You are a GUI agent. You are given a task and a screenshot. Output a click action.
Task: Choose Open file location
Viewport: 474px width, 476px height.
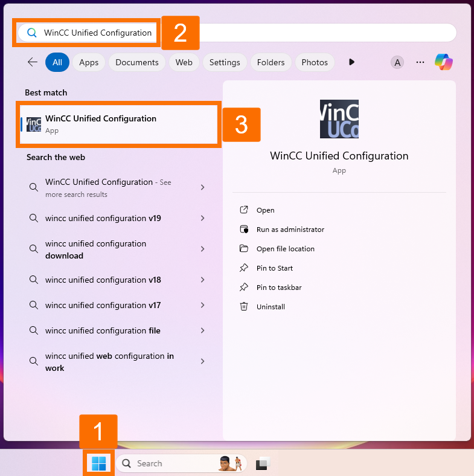click(286, 249)
